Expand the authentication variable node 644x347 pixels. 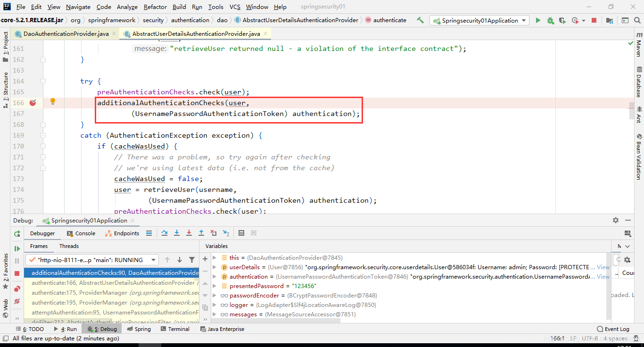pyautogui.click(x=215, y=277)
